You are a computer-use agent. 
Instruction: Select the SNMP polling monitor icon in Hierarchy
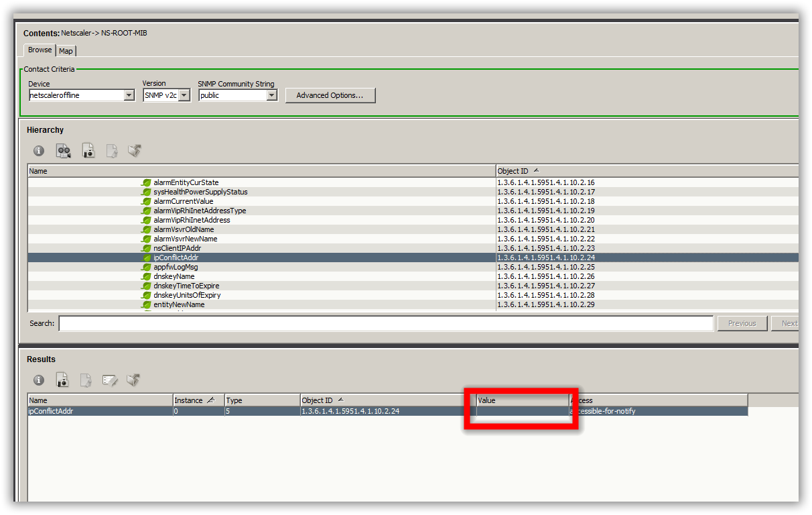point(64,151)
